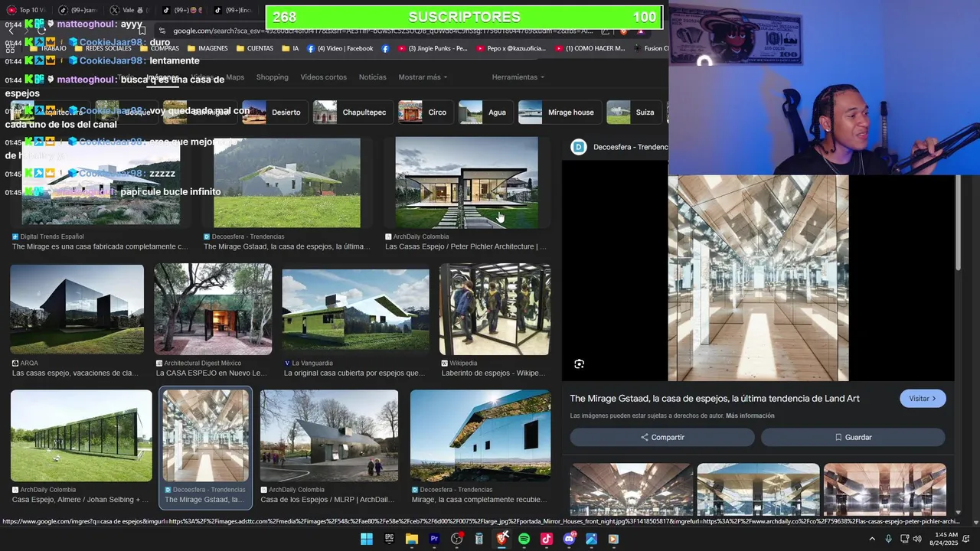Switch to Brave browser on the taskbar
This screenshot has width=980, height=551.
point(501,539)
